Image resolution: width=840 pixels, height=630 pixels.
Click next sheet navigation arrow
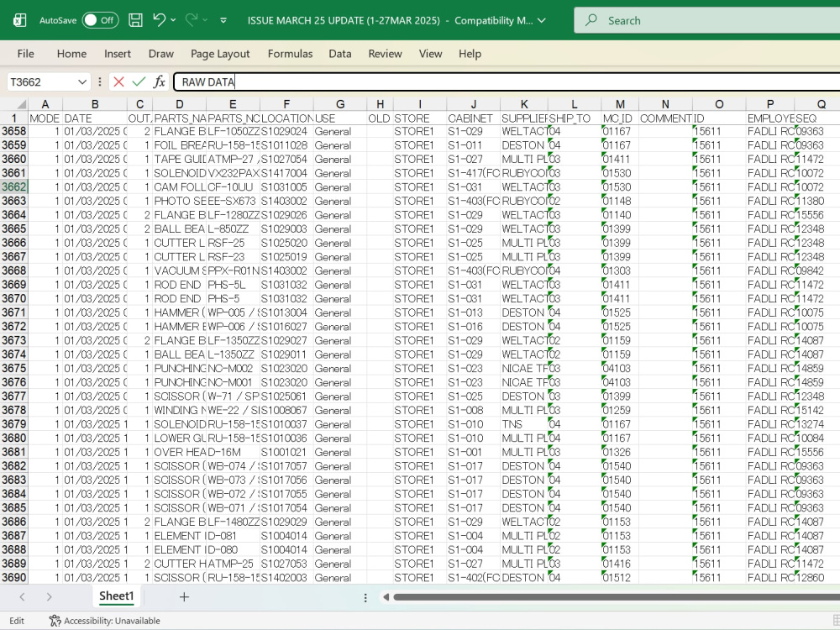pos(49,596)
